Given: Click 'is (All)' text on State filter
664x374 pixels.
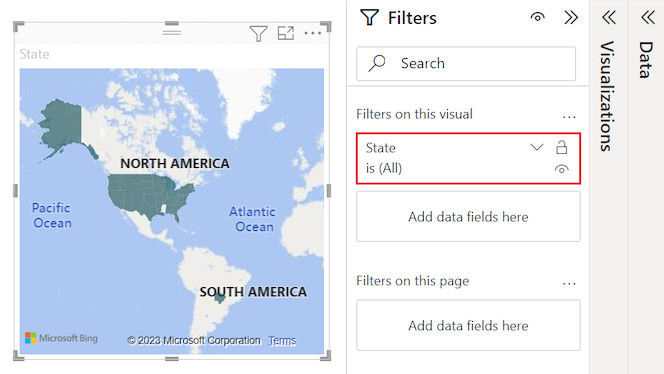Looking at the screenshot, I should 384,168.
